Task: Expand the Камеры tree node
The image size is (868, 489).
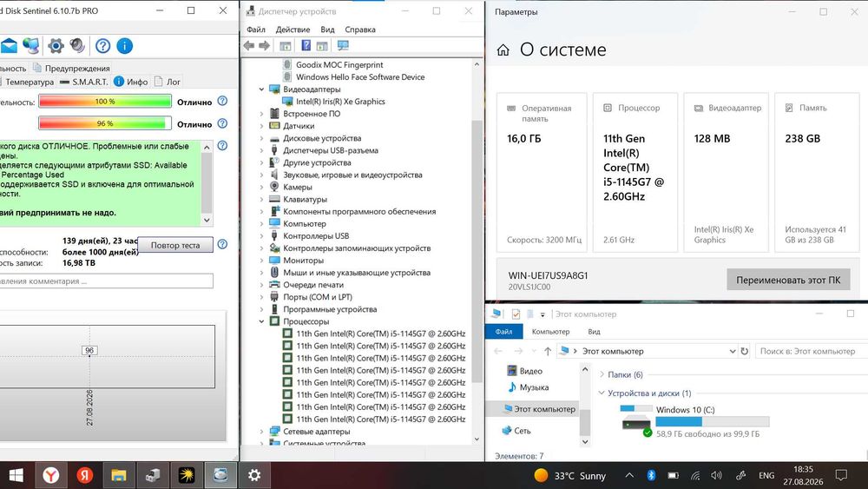Action: tap(261, 188)
